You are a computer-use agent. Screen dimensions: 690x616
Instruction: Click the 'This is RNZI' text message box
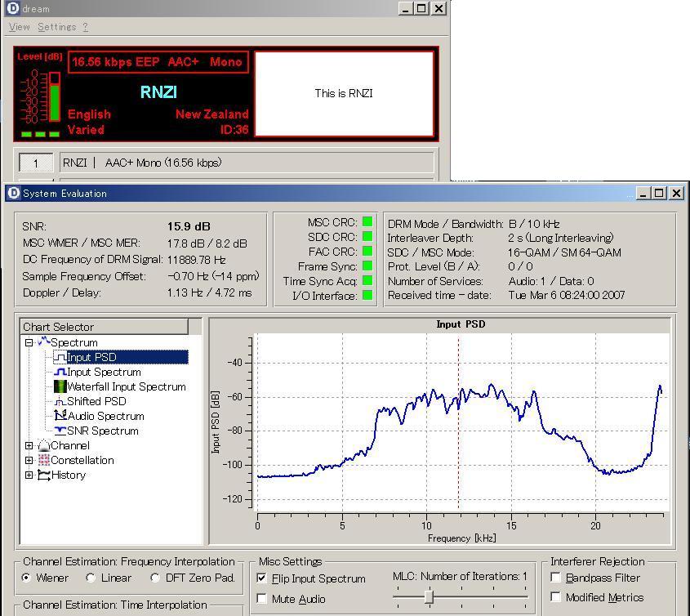344,93
